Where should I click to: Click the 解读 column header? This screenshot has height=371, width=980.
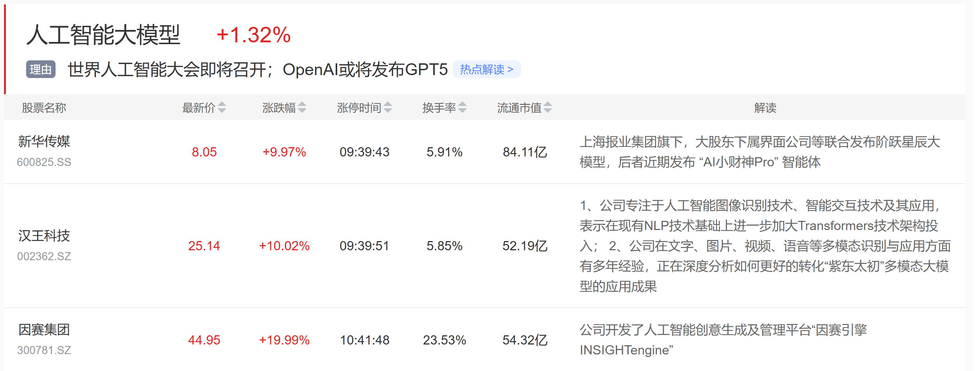point(765,108)
